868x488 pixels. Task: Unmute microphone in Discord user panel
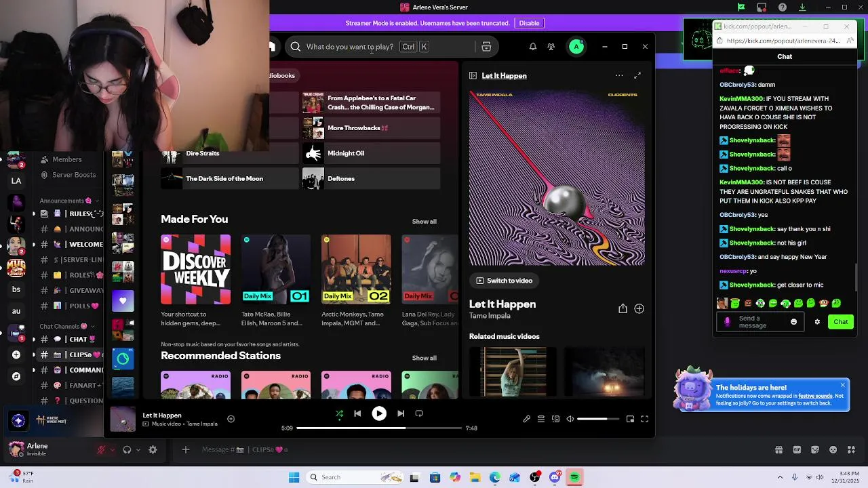[x=102, y=449]
